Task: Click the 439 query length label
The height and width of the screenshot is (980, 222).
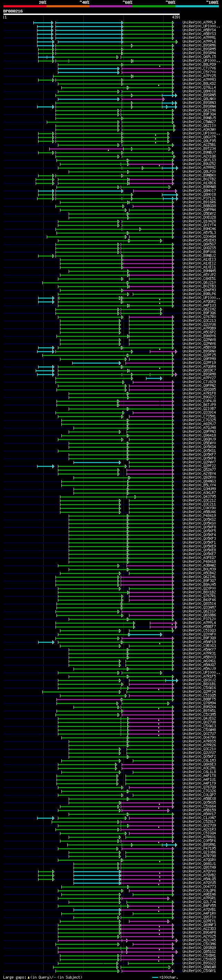Action: coord(175,17)
